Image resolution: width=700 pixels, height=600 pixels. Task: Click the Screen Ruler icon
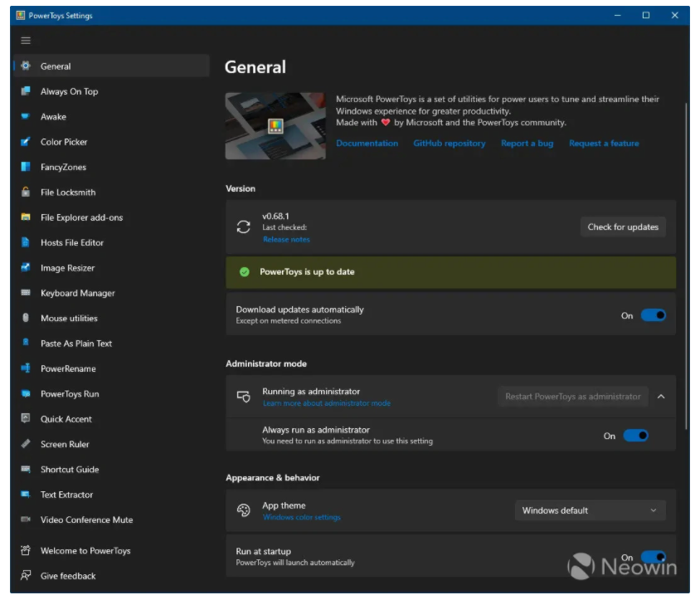click(26, 444)
